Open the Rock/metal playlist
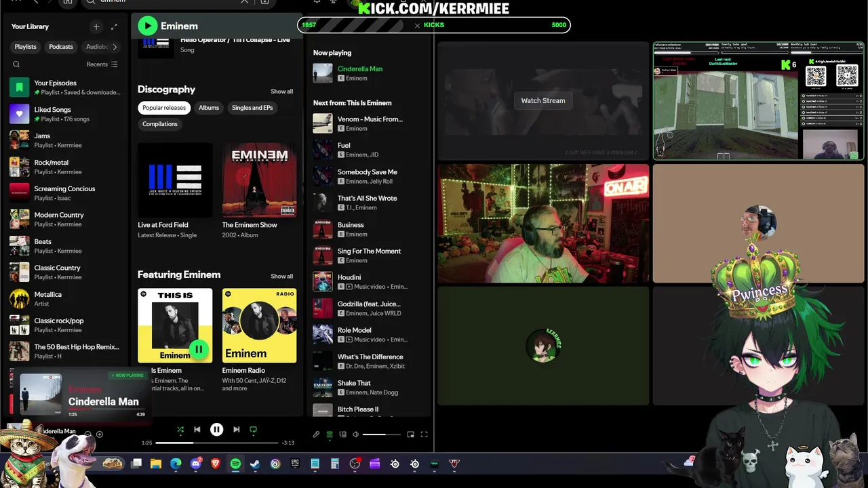The height and width of the screenshot is (488, 868). point(65,167)
